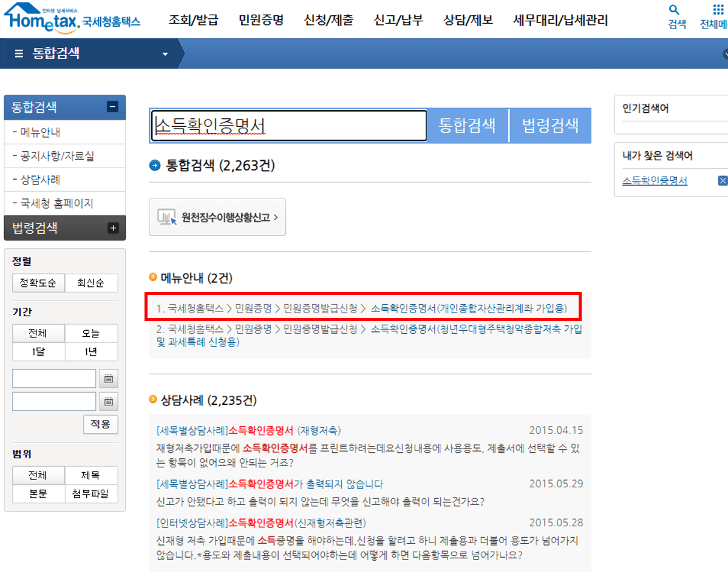The width and height of the screenshot is (728, 579).
Task: Open the dropdown arrow on the blue navigation bar
Action: pos(164,53)
